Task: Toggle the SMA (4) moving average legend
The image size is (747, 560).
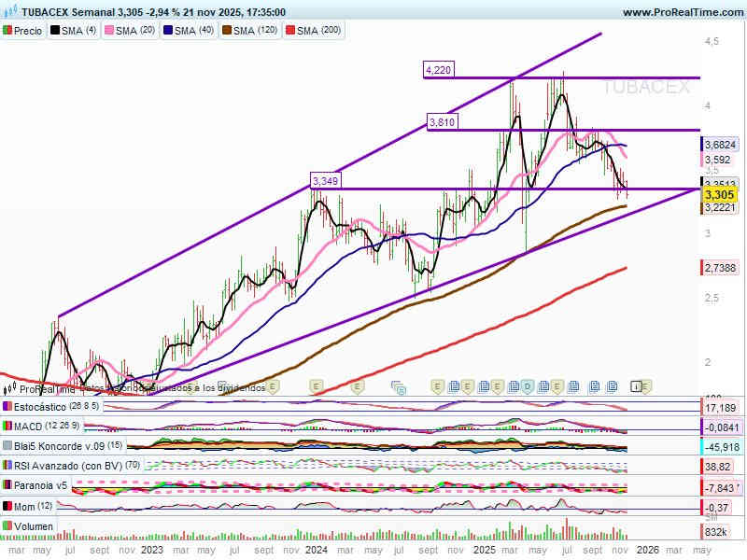Action: (x=74, y=31)
